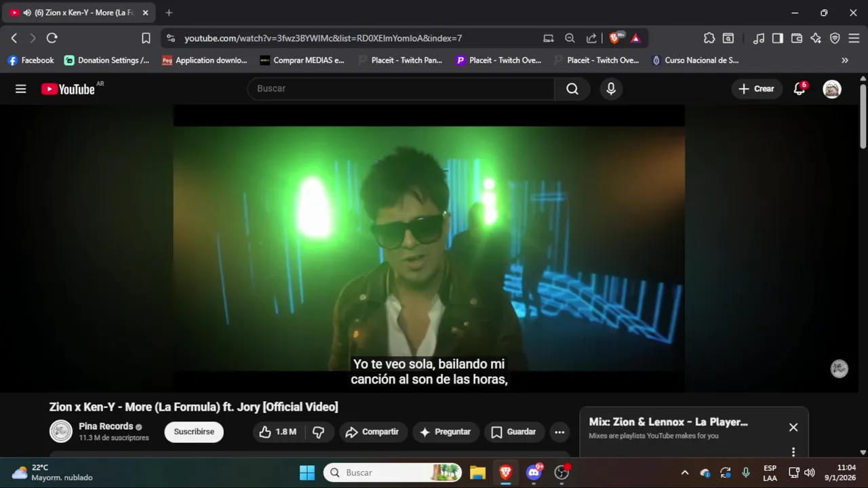This screenshot has width=868, height=488.
Task: Go back with browser back arrow
Action: pos(14,38)
